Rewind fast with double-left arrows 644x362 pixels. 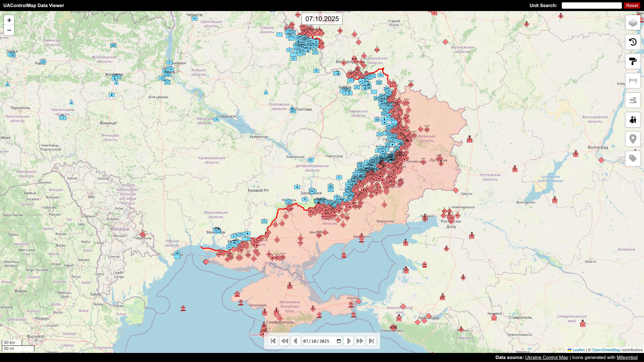pos(284,341)
